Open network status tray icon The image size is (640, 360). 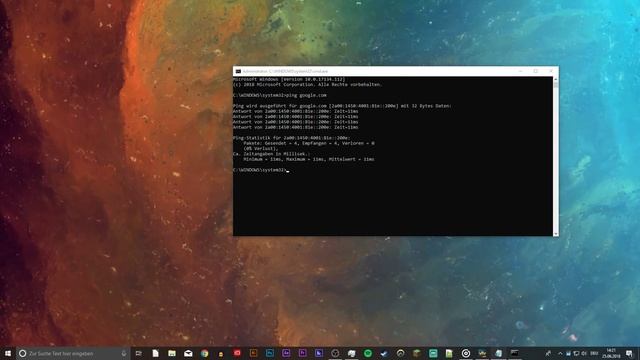(576, 353)
